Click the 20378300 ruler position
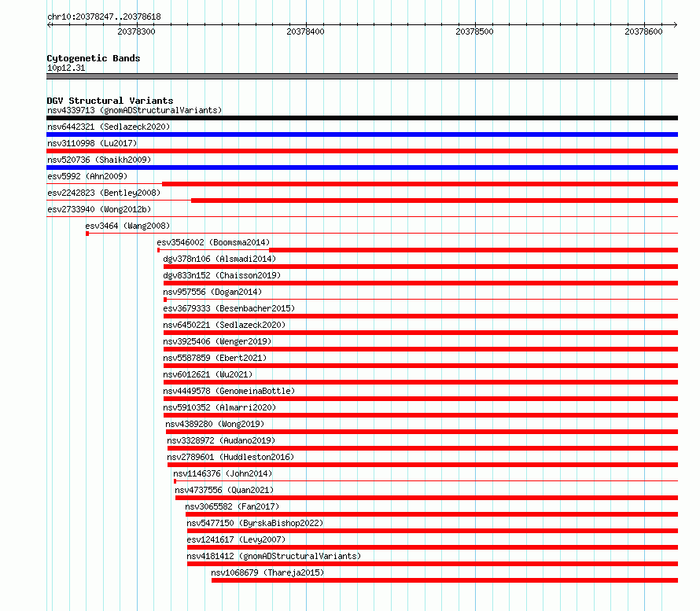 [x=136, y=31]
